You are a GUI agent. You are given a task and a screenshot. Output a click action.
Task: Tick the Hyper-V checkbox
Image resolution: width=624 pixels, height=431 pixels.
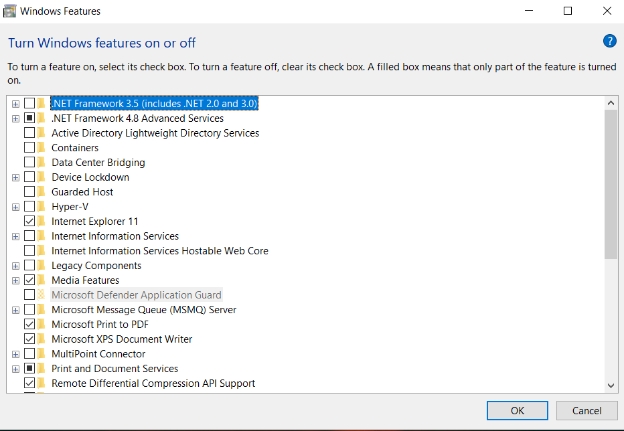pos(29,207)
